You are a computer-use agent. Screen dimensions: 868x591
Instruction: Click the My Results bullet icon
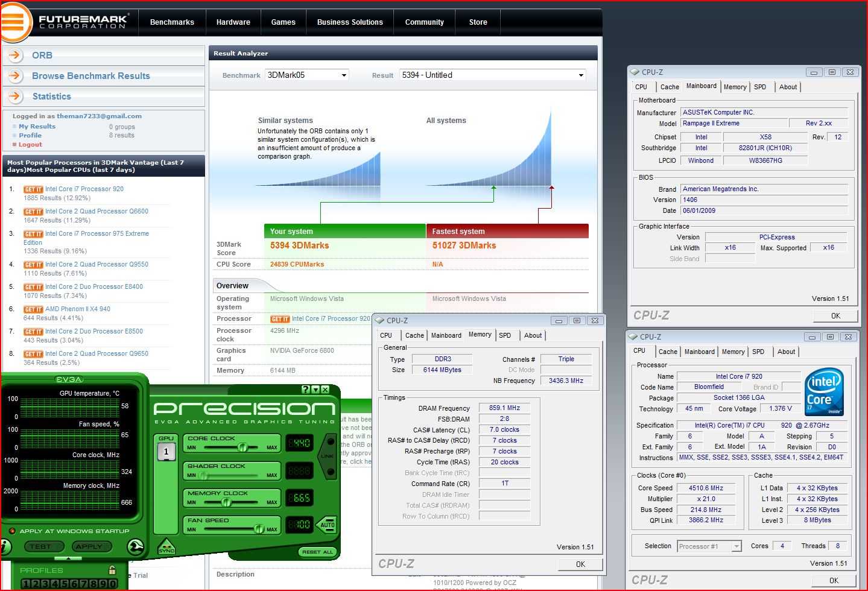click(14, 127)
